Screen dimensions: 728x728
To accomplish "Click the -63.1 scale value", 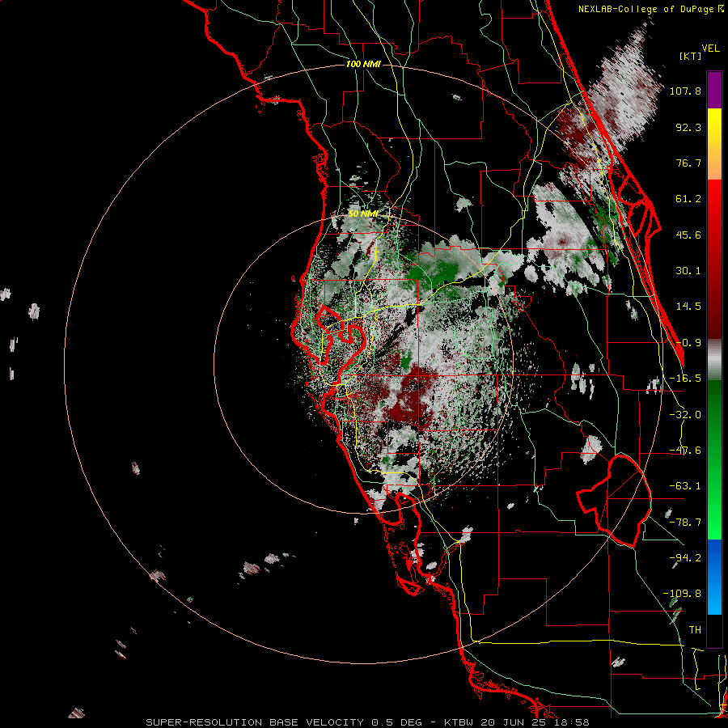I will point(685,486).
